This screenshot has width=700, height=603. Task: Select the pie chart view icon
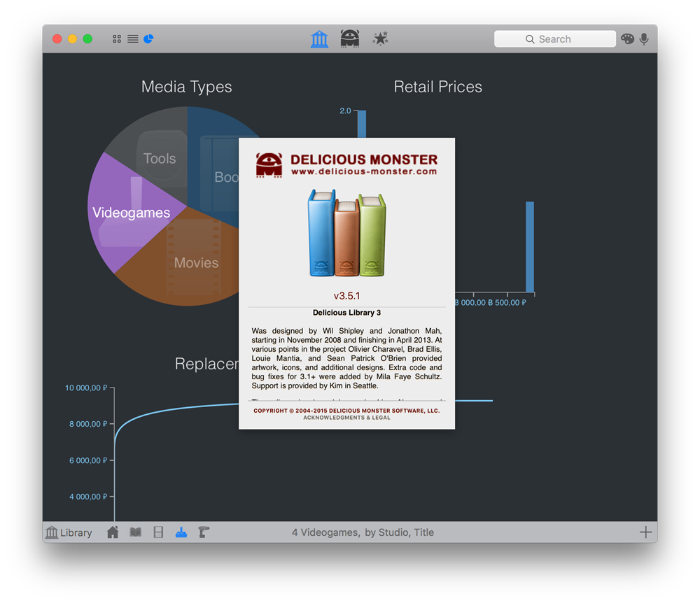pyautogui.click(x=148, y=38)
